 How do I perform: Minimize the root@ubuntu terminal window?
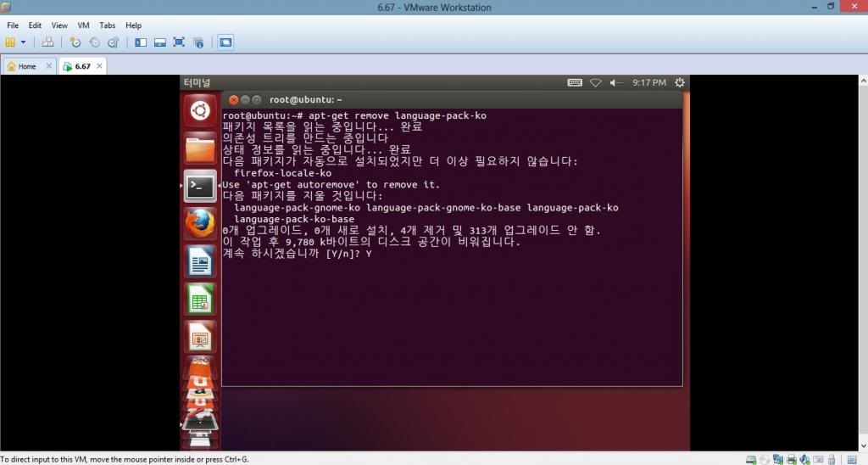245,100
